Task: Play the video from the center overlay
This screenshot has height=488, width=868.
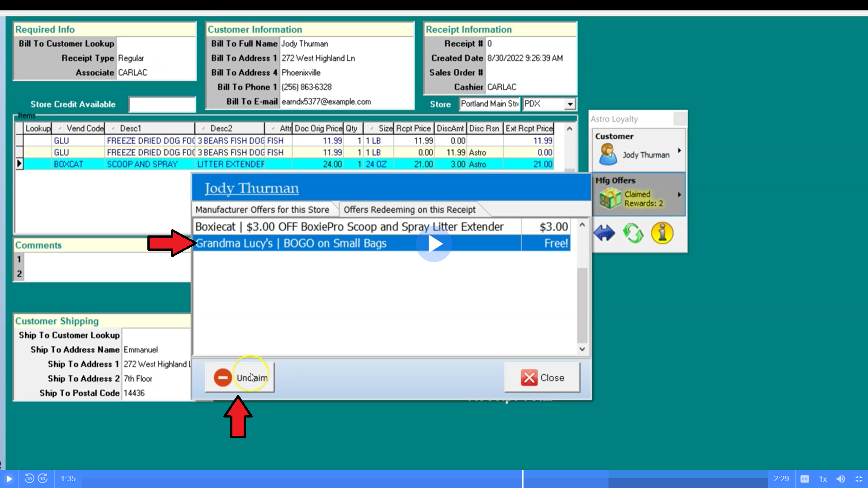Action: pos(434,244)
